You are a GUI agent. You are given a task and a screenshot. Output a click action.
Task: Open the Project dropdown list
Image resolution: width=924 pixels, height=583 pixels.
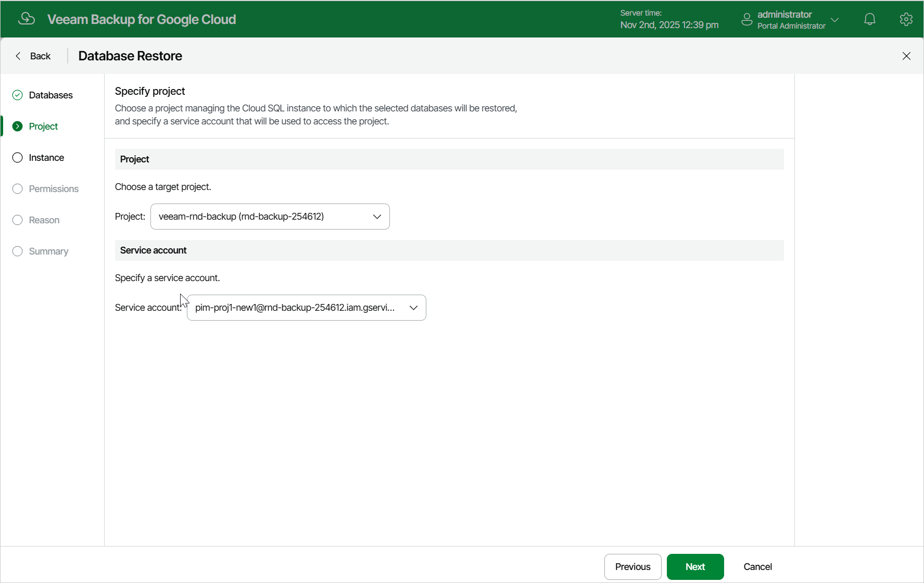[270, 217]
